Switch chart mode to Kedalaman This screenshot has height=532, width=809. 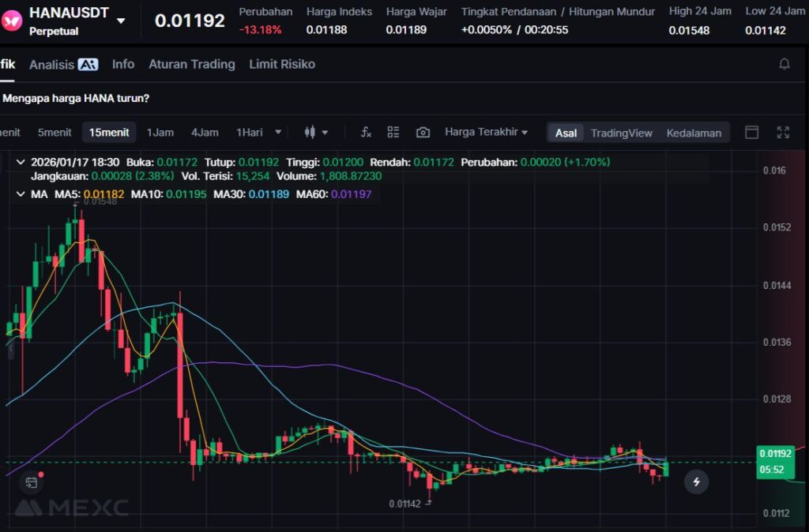(x=694, y=133)
